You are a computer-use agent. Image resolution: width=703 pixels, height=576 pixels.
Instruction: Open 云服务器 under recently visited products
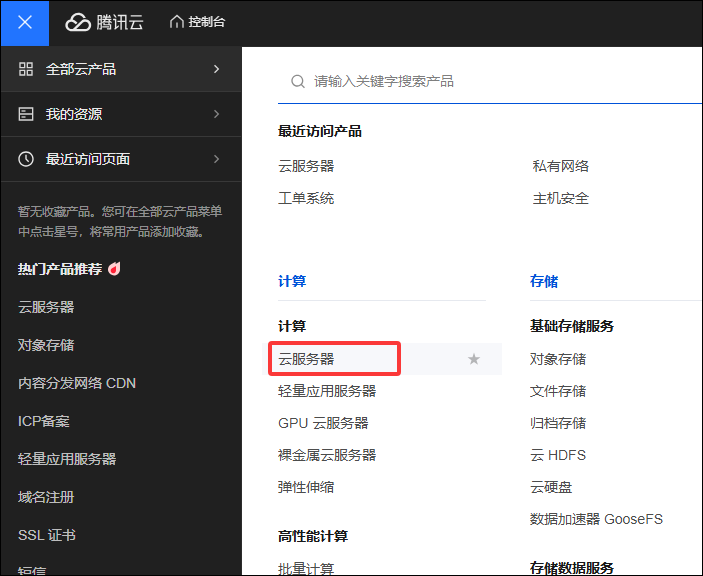(306, 166)
